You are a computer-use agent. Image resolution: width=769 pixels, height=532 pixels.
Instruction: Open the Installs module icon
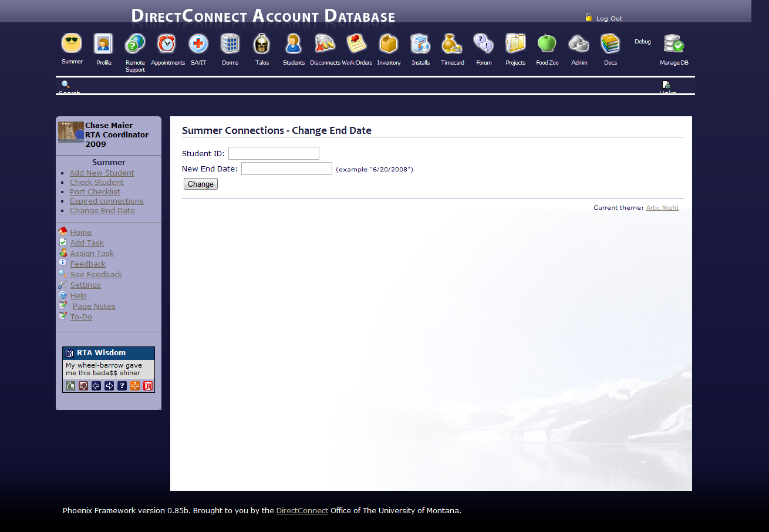click(x=420, y=43)
